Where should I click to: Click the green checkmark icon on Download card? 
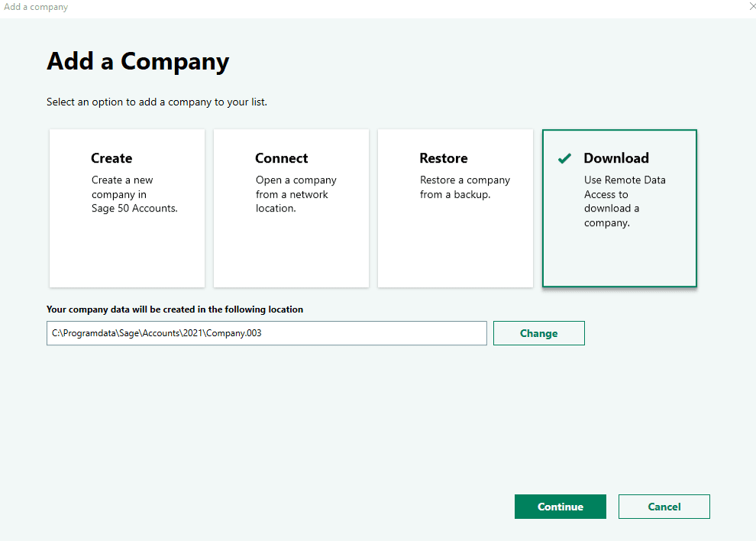(564, 158)
